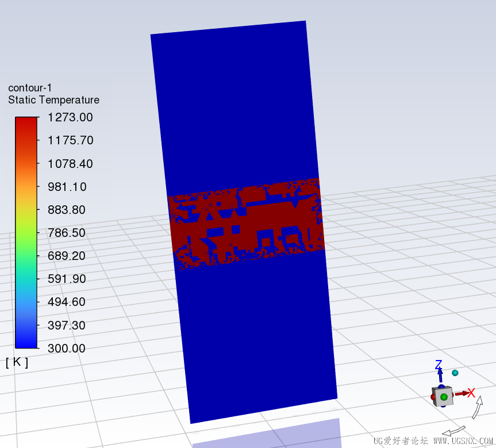Select the contour-1 legend title

pos(30,87)
